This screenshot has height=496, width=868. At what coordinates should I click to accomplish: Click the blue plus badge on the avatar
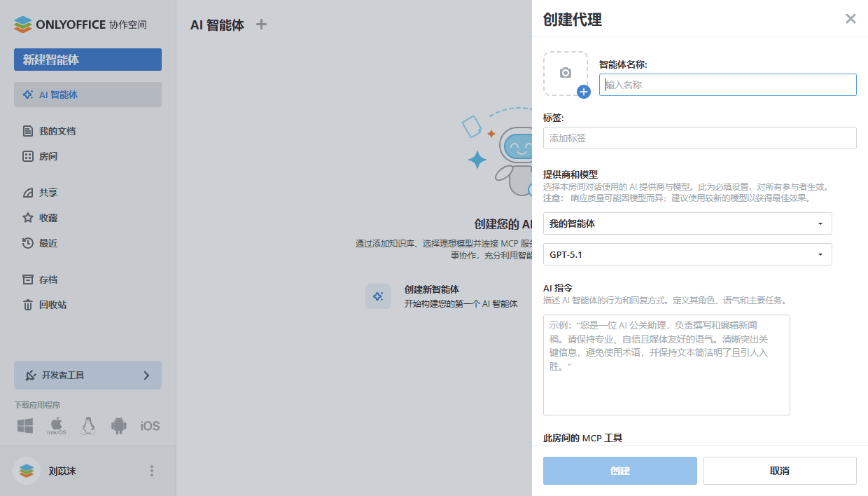pyautogui.click(x=584, y=91)
